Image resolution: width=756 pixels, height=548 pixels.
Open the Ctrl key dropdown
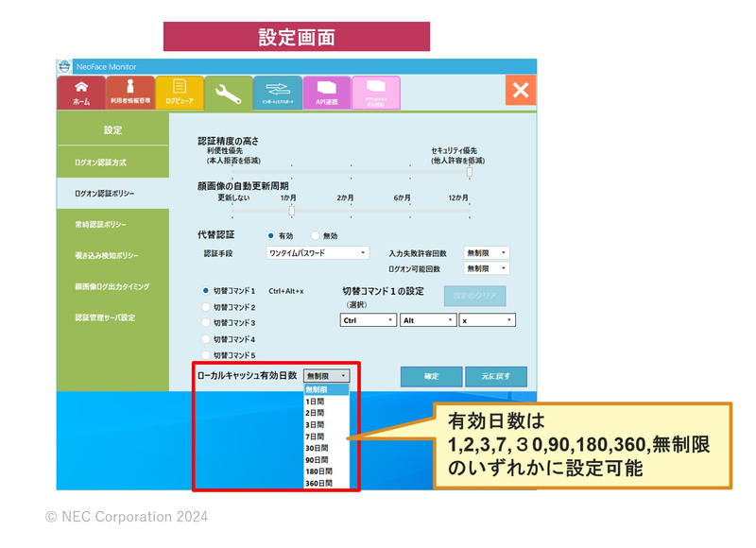(369, 320)
